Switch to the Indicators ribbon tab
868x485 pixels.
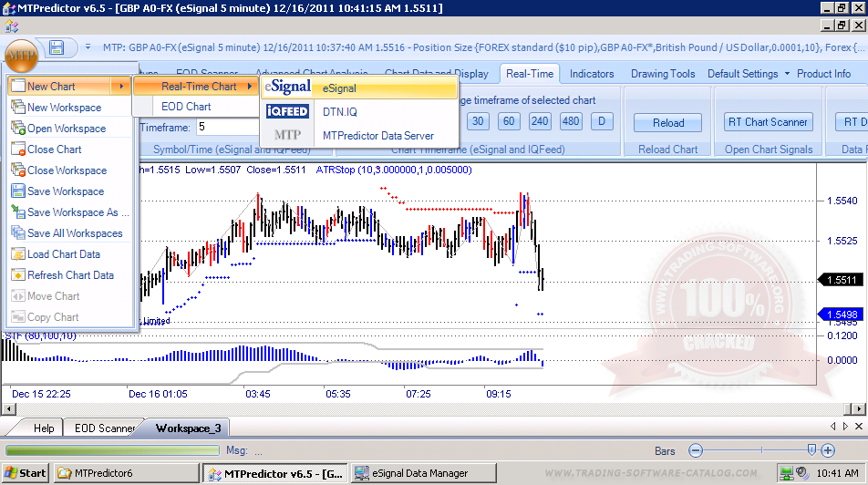point(592,74)
